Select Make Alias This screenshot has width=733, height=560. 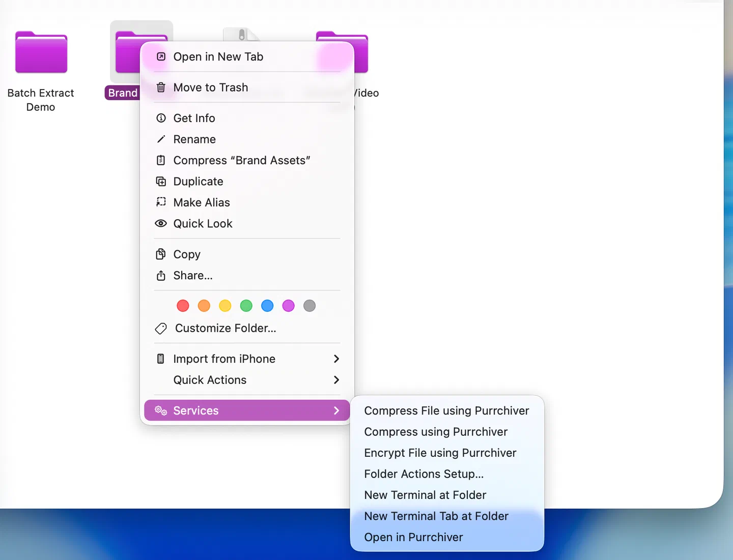click(247, 202)
